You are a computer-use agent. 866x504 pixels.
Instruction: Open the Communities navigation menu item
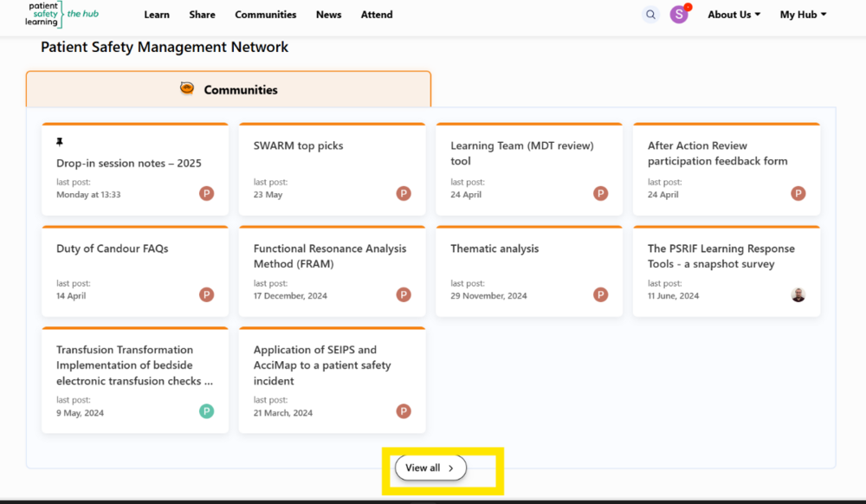tap(266, 15)
